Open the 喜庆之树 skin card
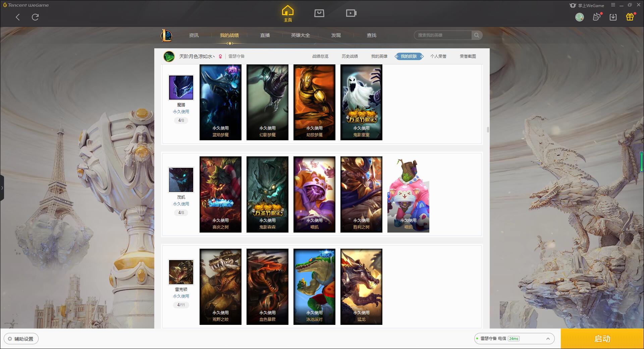This screenshot has height=349, width=644. [x=220, y=195]
